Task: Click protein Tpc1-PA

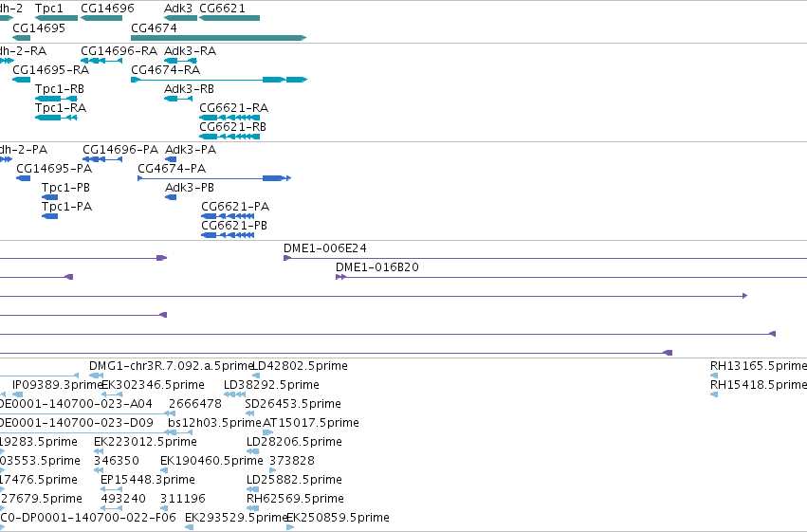Action: coord(67,207)
